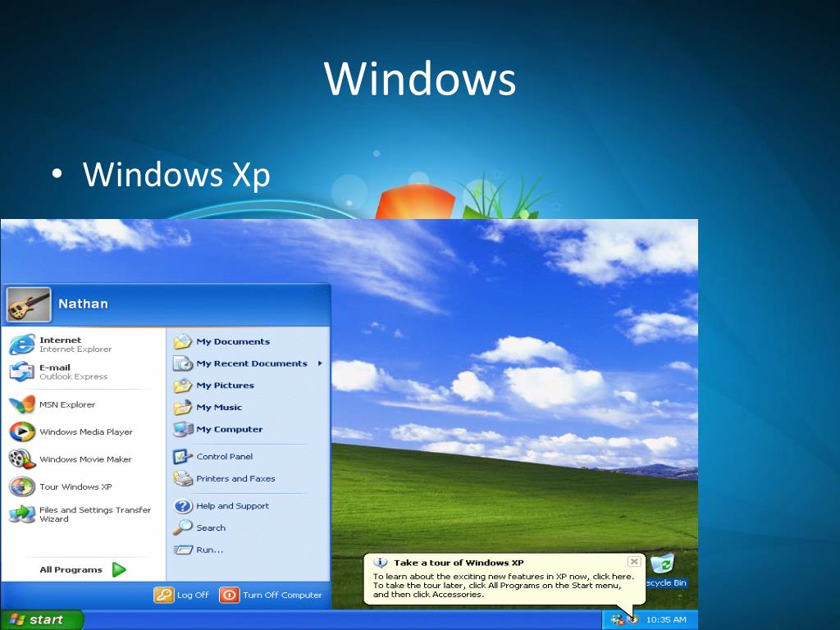
Task: Expand the My Recent Documents submenu arrow
Action: pos(320,363)
